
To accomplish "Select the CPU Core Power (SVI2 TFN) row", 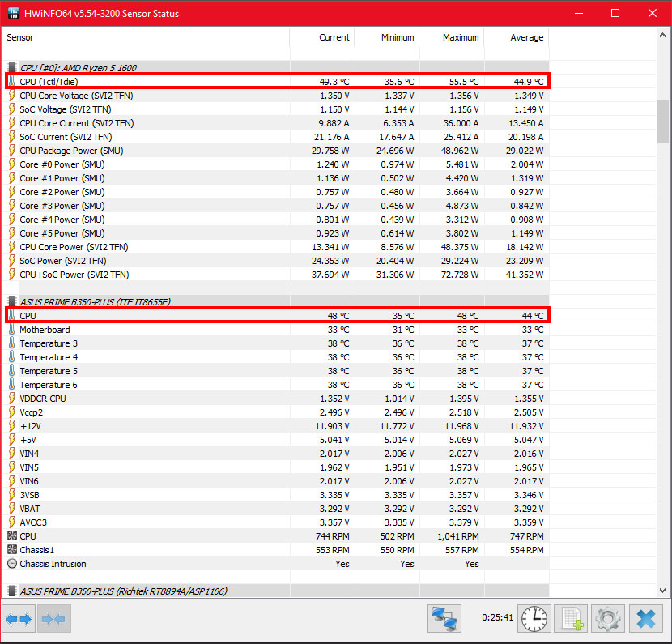I will click(277, 247).
